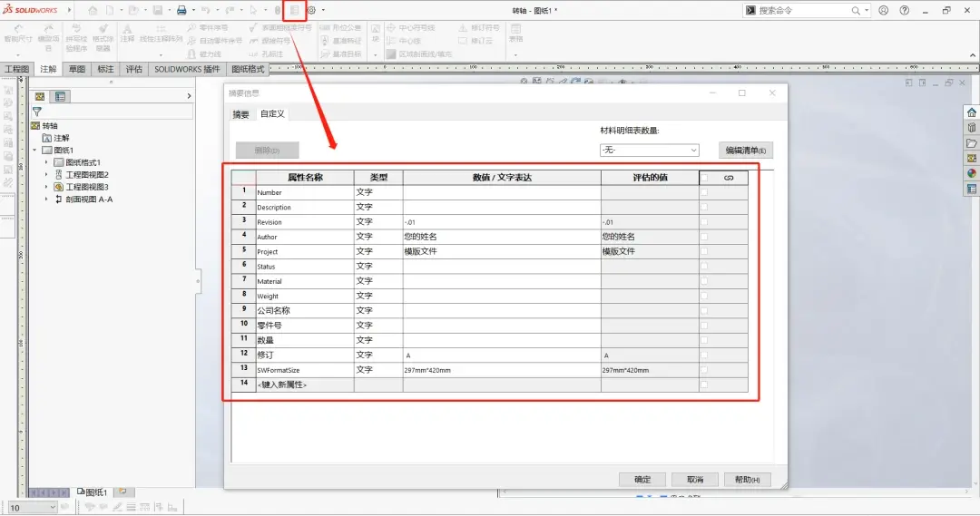The height and width of the screenshot is (516, 980).
Task: Click the New document icon
Action: tap(110, 11)
